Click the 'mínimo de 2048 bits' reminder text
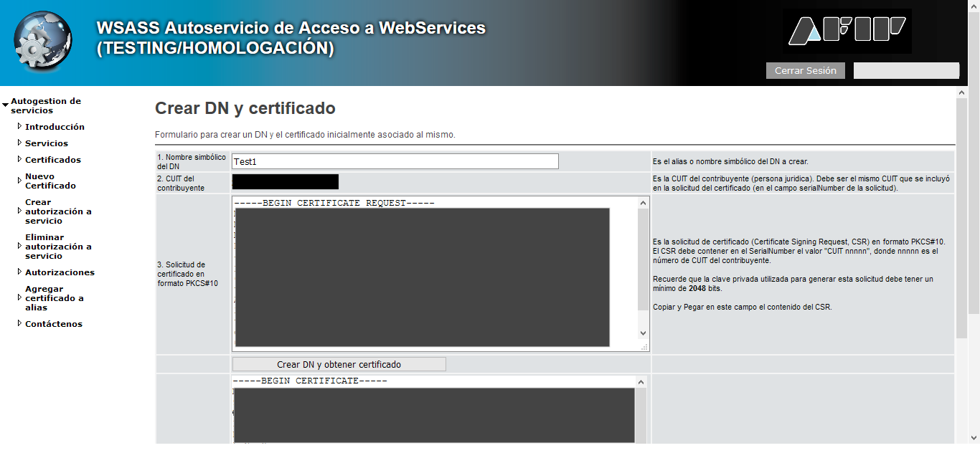Viewport: 980px width, 453px height. point(687,288)
